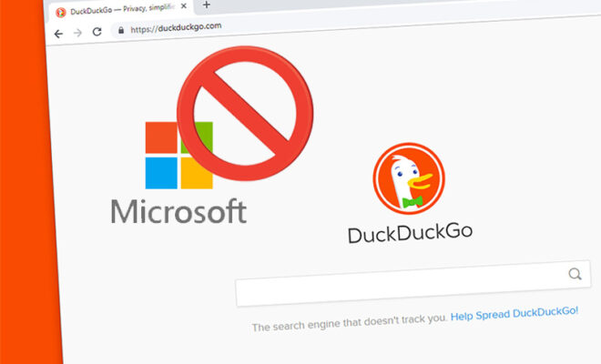Viewport: 601px width, 364px height.
Task: Click the duckduckgo.com URL in the address bar
Action: pyautogui.click(x=172, y=28)
